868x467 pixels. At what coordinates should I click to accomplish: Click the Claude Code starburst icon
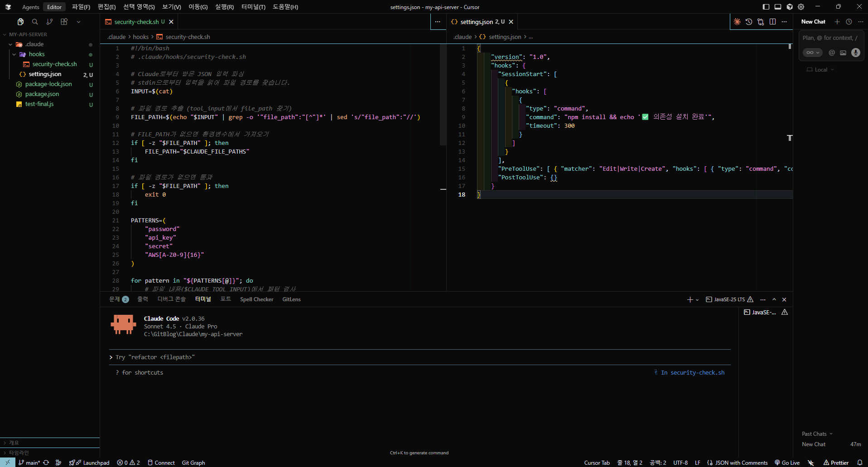[737, 22]
